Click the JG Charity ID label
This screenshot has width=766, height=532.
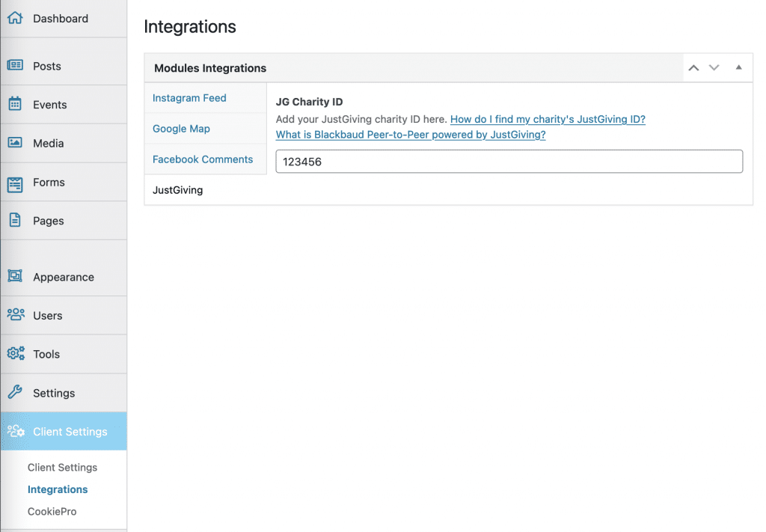click(x=309, y=102)
